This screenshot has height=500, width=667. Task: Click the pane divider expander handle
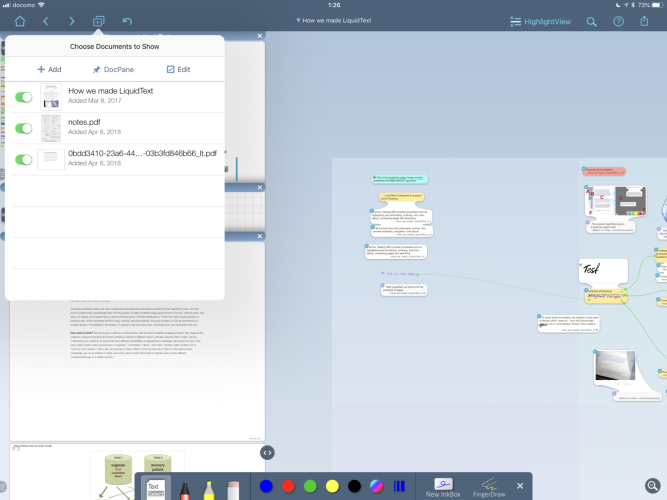(267, 453)
